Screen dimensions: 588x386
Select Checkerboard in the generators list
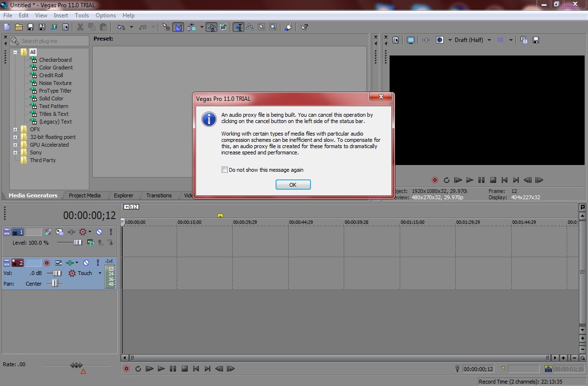pyautogui.click(x=55, y=60)
